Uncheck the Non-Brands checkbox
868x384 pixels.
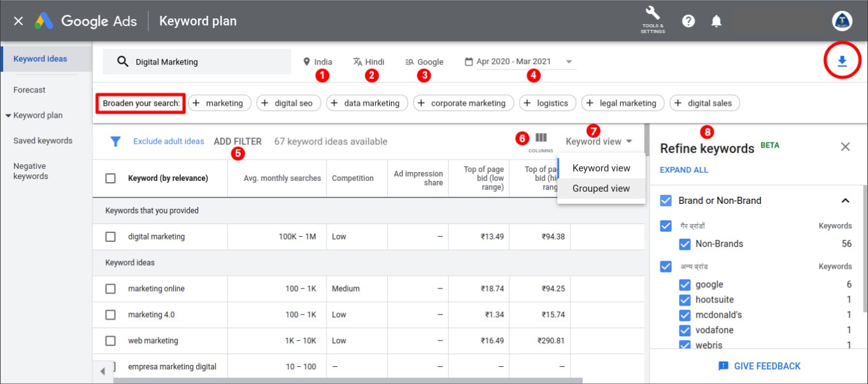tap(685, 244)
